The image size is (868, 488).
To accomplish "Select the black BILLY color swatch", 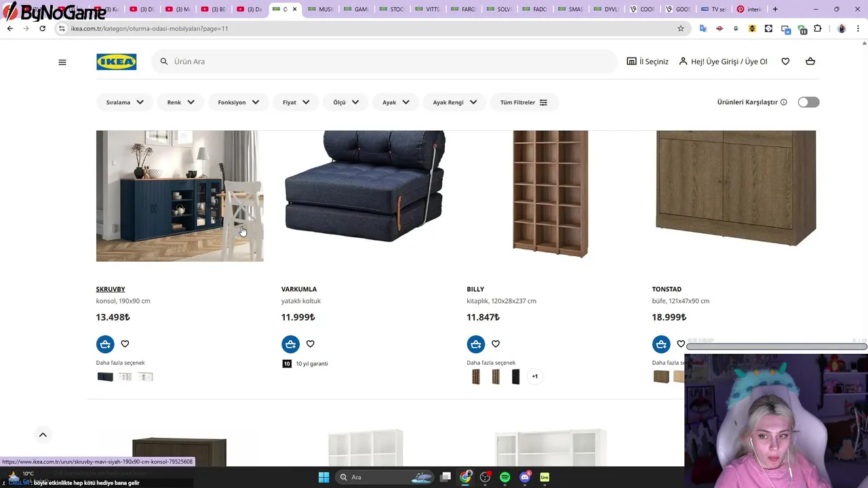I will point(515,377).
